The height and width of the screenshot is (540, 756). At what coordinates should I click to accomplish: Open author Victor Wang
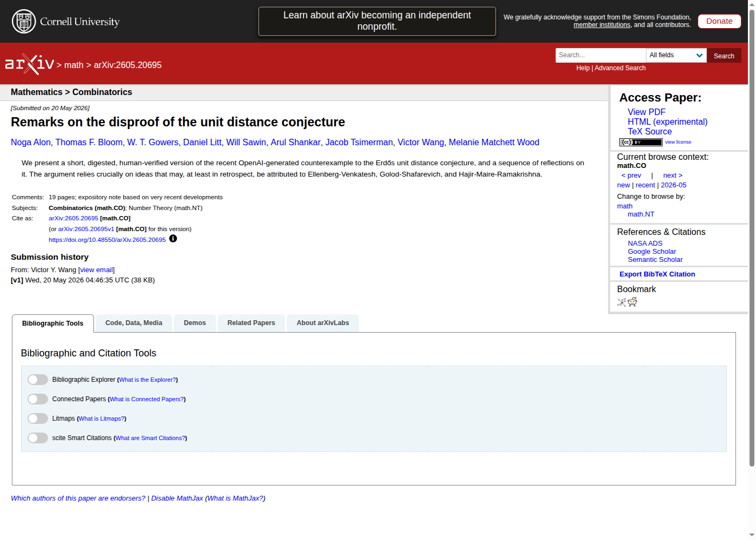[421, 142]
